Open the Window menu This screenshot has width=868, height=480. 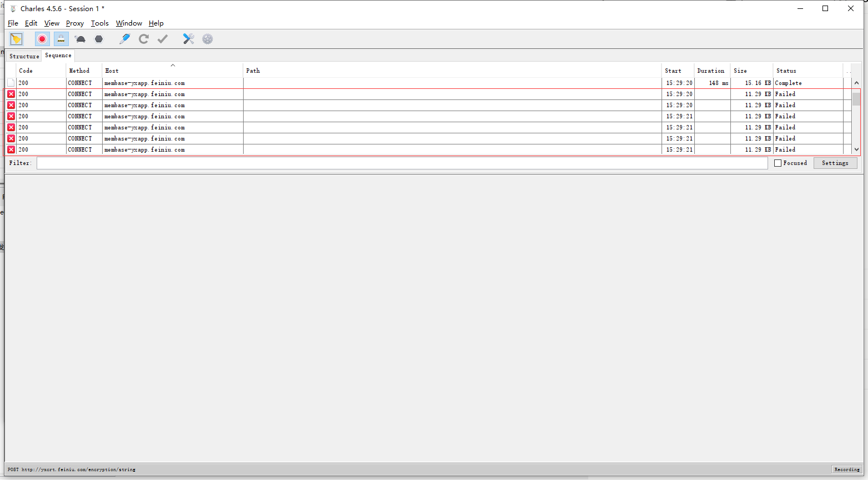click(x=129, y=23)
